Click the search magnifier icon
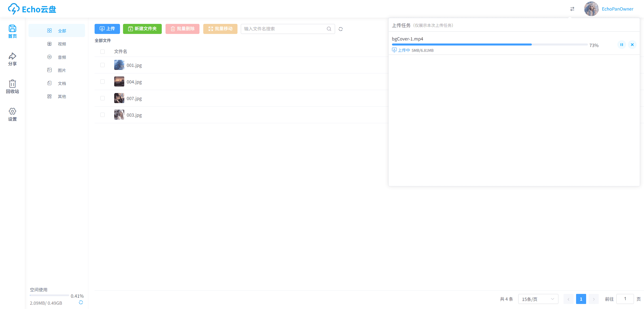Viewport: 644px width, 309px height. click(329, 29)
